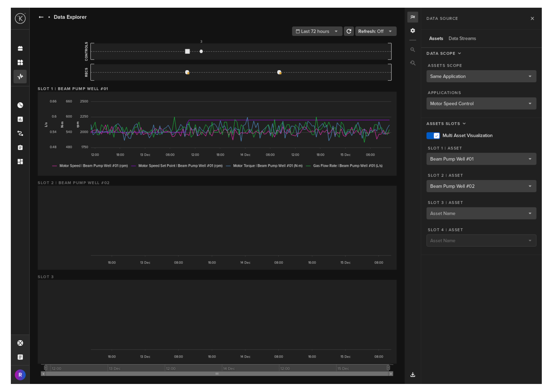Click the download icon at bottom right
This screenshot has height=392, width=553.
pos(413,374)
